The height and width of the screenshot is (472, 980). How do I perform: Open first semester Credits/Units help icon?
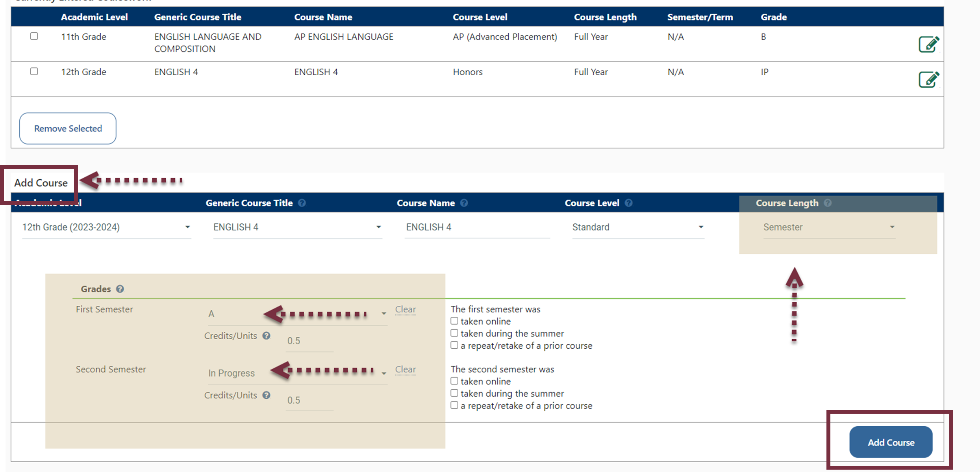267,336
